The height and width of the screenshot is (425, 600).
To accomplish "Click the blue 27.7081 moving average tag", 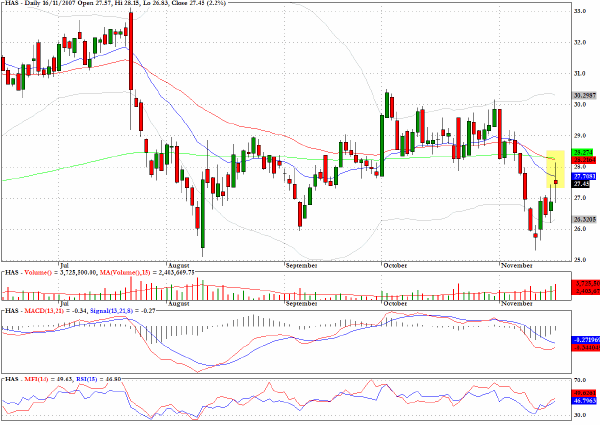I will point(584,176).
